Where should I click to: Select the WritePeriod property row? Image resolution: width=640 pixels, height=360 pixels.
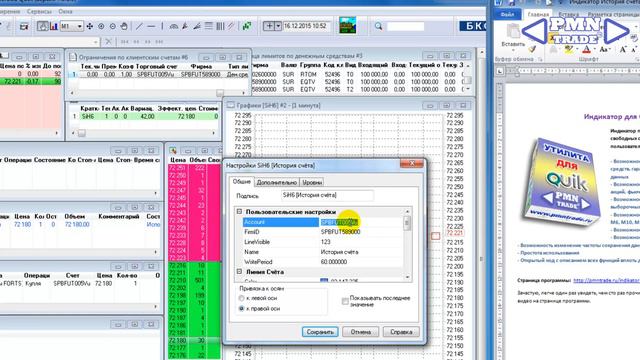(x=322, y=262)
